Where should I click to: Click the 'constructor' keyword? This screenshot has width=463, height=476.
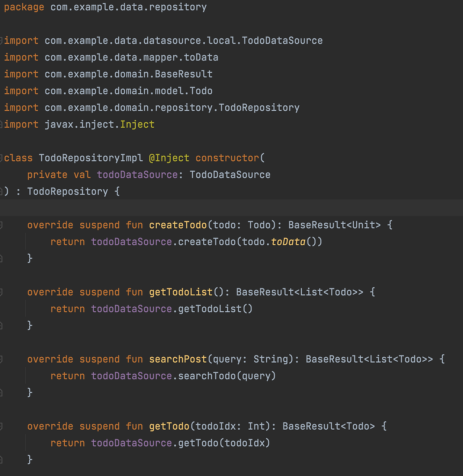pos(227,158)
